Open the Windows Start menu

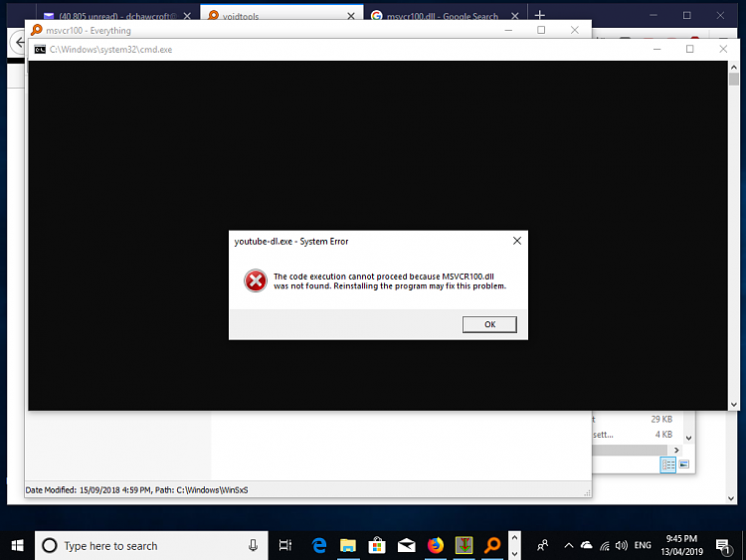click(17, 545)
